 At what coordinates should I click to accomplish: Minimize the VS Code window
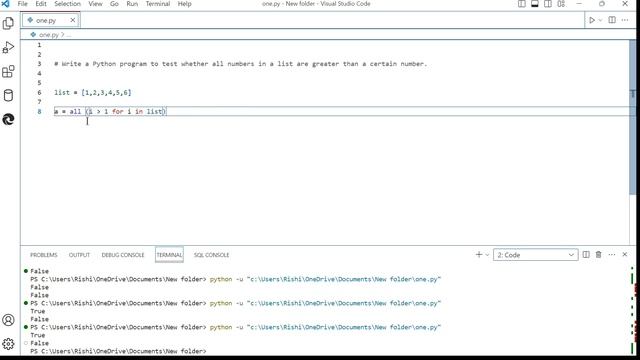click(579, 4)
